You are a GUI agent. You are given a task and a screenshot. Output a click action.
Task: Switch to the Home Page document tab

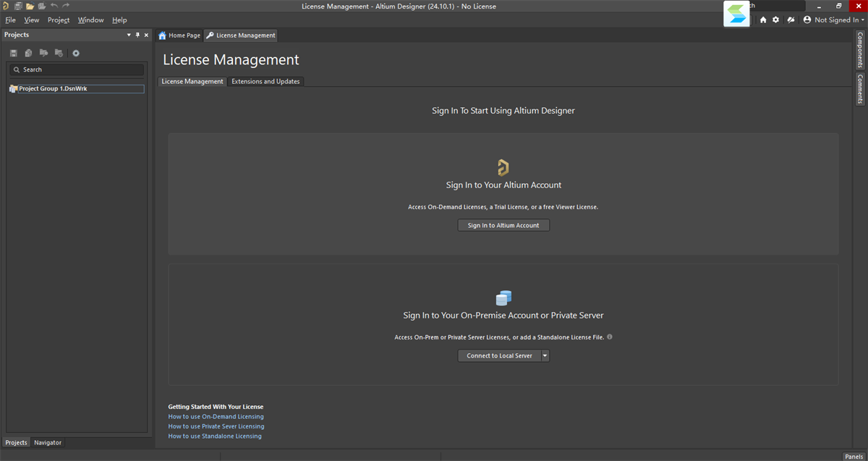(x=179, y=35)
